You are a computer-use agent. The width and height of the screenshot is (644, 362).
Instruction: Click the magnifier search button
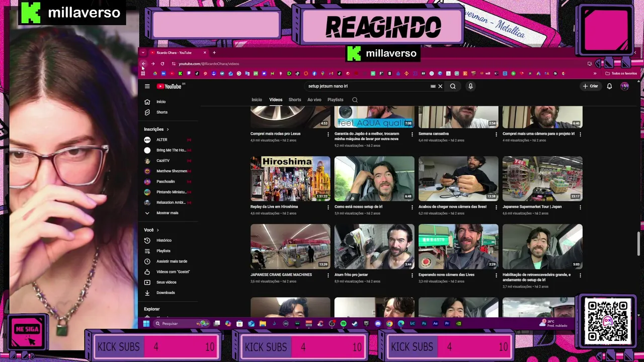click(x=453, y=86)
